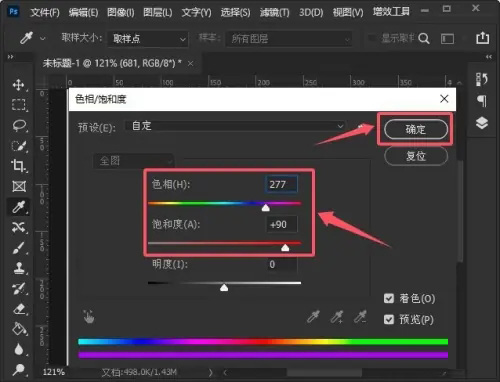Open the Paragraph panel icon

click(x=482, y=100)
